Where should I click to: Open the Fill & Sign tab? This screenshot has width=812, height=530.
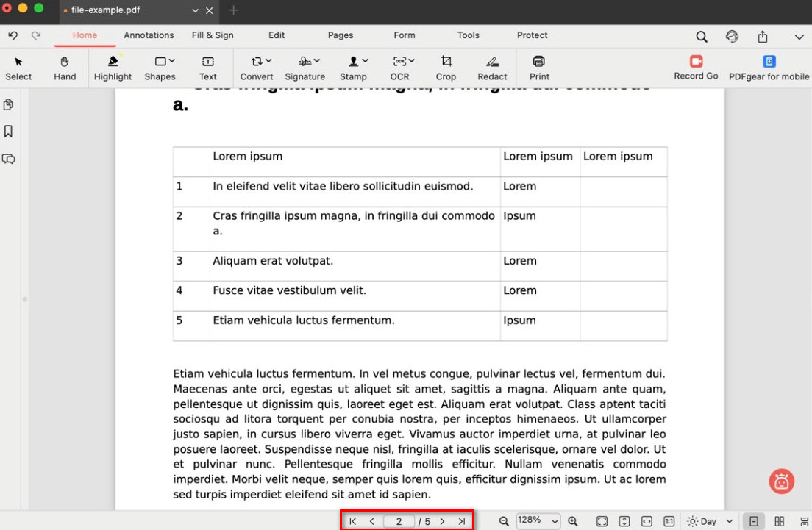[x=213, y=35]
